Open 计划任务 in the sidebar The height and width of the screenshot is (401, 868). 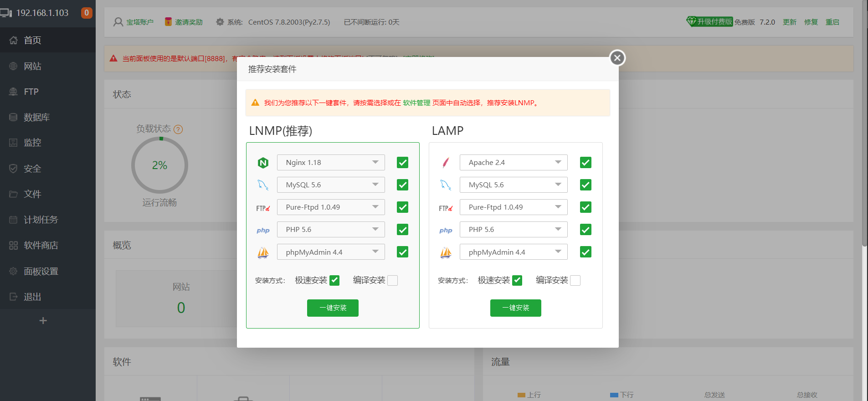[48, 220]
